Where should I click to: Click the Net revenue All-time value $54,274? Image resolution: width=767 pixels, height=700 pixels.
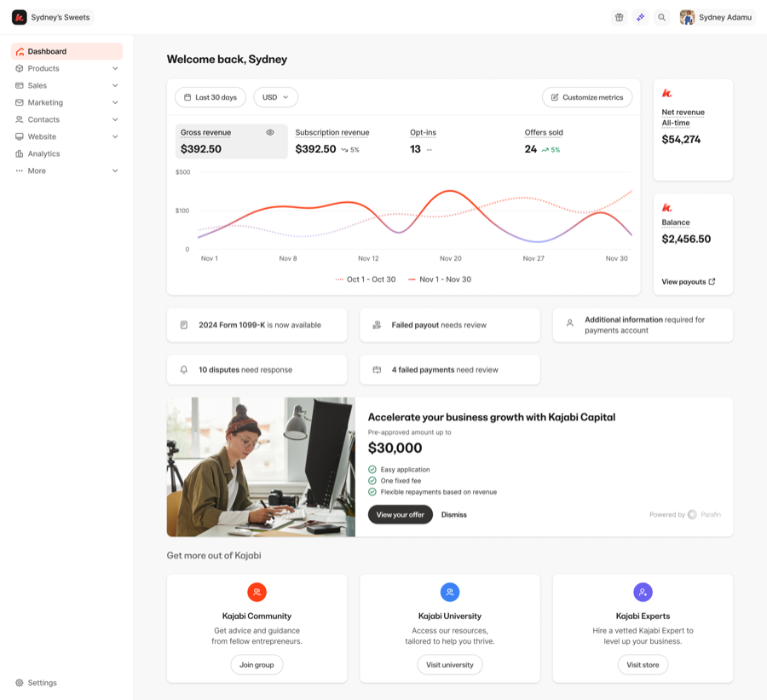681,140
